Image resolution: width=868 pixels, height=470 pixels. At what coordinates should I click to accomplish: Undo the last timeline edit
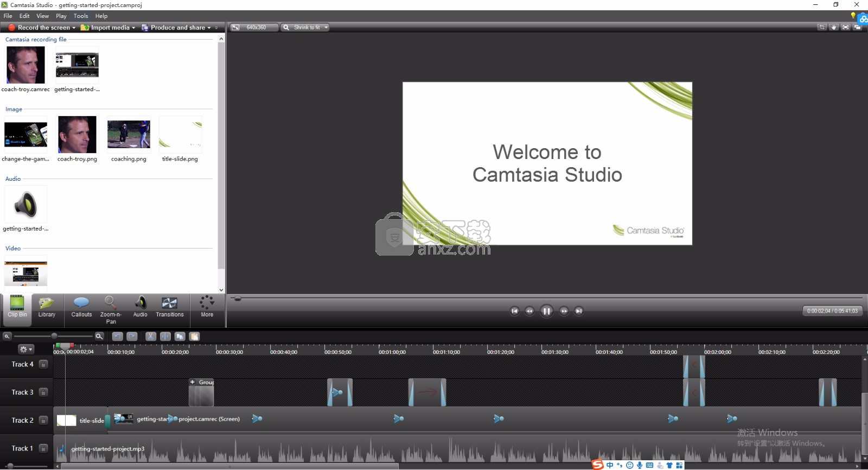[x=117, y=336]
